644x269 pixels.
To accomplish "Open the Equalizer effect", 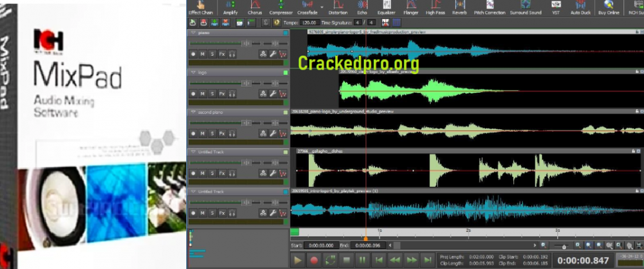I will click(x=386, y=7).
